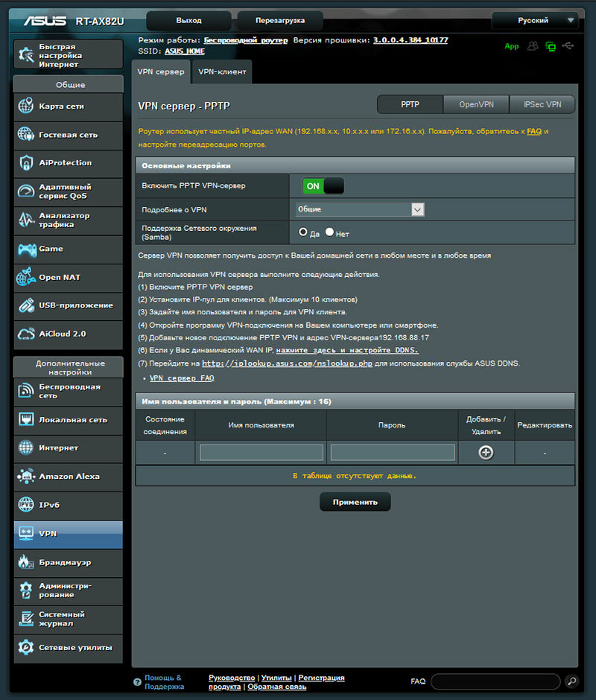This screenshot has width=596, height=700.
Task: Click the help question mark icon
Action: [138, 682]
